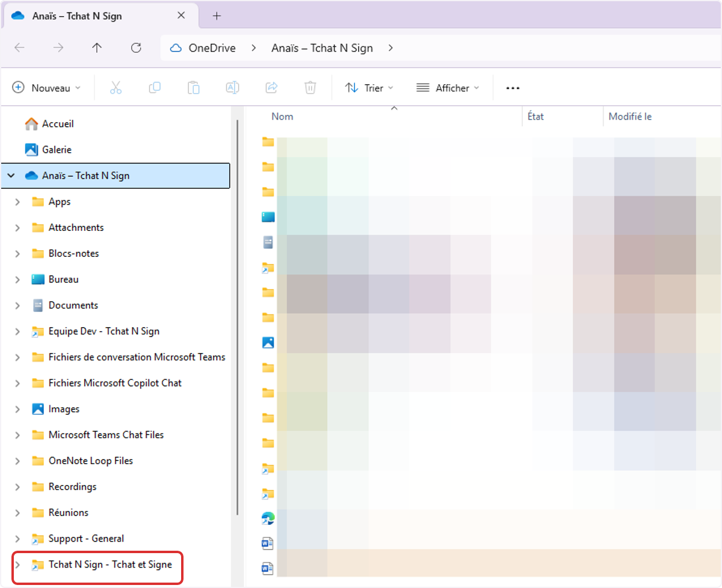Click the Bureau desktop folder icon

point(38,280)
